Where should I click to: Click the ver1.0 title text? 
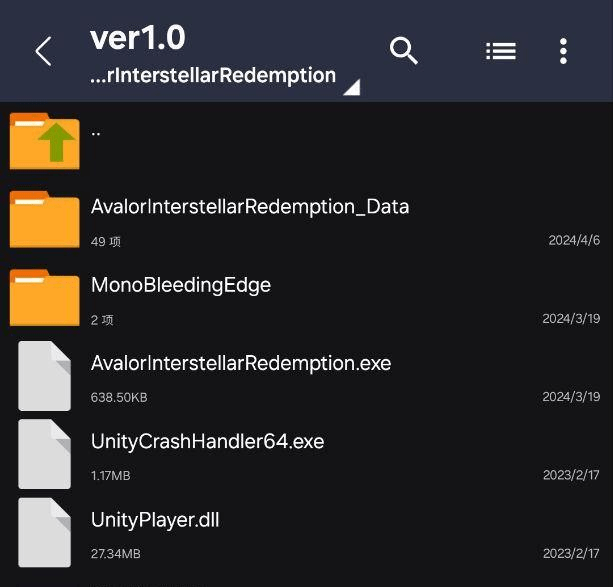[x=138, y=38]
